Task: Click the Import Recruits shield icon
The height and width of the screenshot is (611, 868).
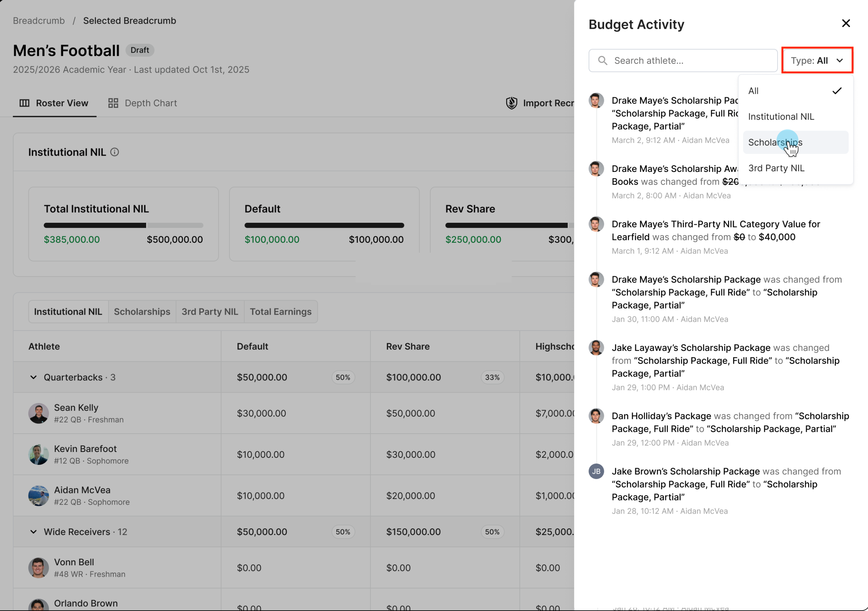Action: tap(512, 103)
